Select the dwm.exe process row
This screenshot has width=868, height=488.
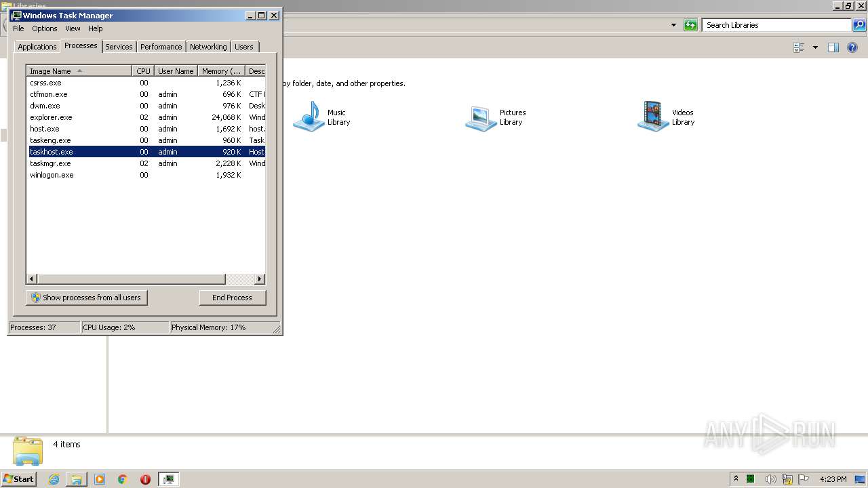(x=146, y=106)
